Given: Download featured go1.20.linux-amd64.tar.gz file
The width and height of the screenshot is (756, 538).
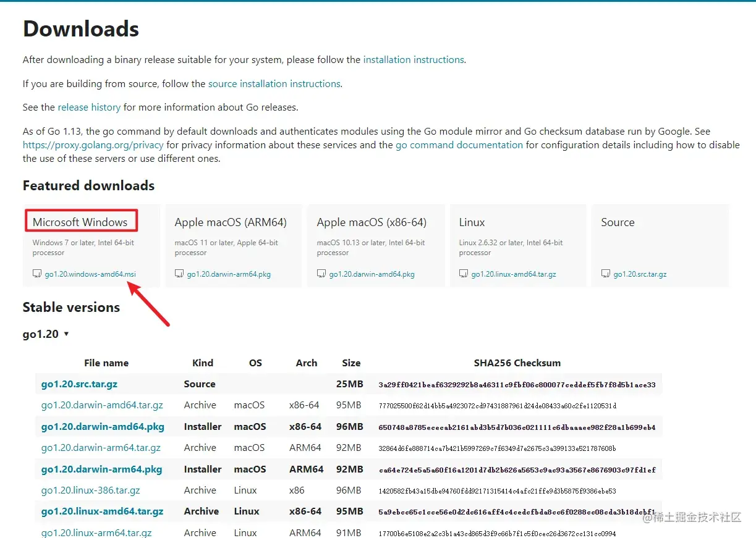Looking at the screenshot, I should (514, 274).
